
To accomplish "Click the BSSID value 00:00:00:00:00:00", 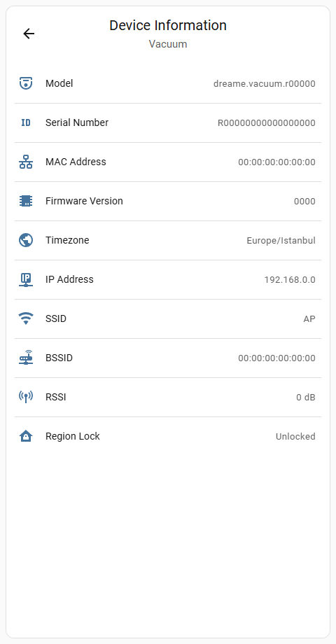I will (277, 358).
